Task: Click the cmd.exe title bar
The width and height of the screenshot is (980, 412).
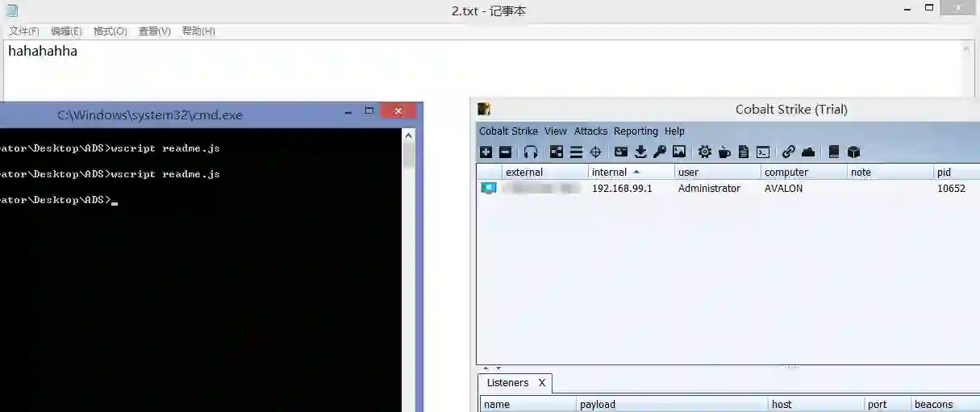Action: [x=150, y=114]
